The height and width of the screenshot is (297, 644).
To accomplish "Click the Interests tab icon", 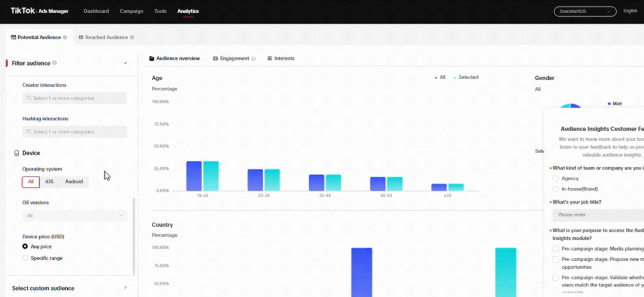I will tap(270, 58).
